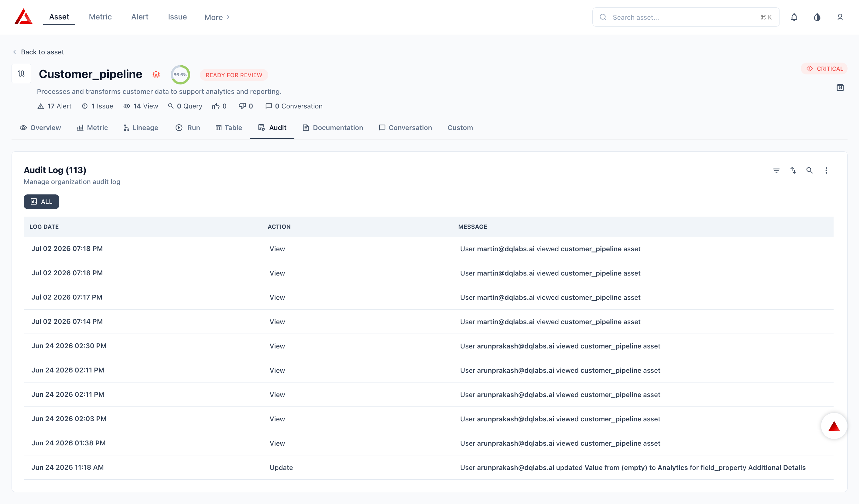Select the Audit tab

point(272,128)
